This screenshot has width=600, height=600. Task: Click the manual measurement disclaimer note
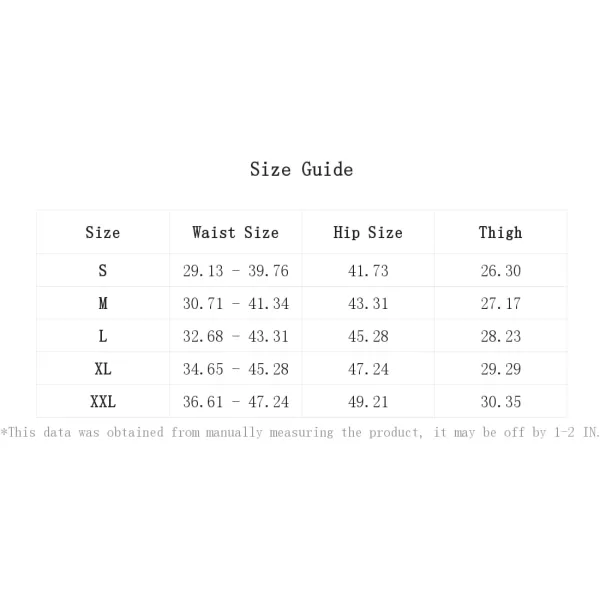[x=300, y=432]
